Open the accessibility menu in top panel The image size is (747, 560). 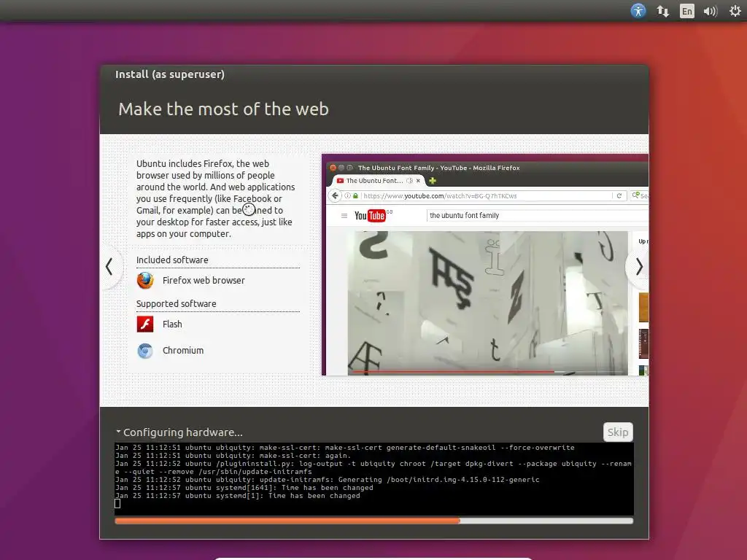(x=638, y=10)
